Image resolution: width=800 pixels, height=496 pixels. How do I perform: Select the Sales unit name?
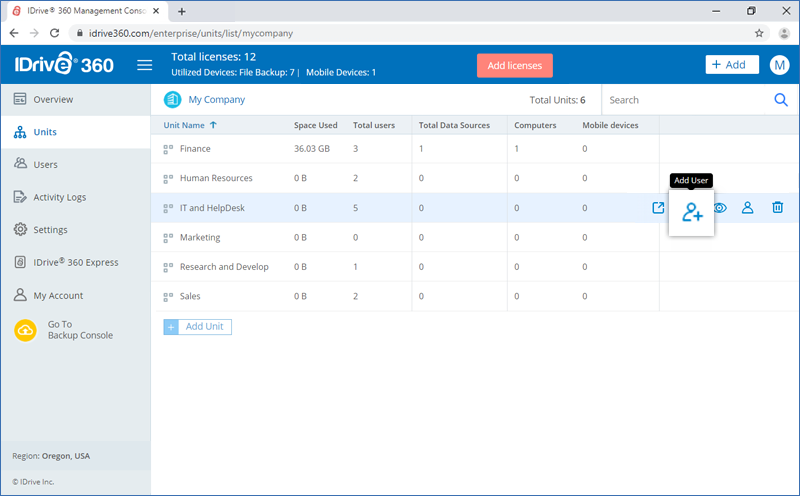(x=190, y=296)
